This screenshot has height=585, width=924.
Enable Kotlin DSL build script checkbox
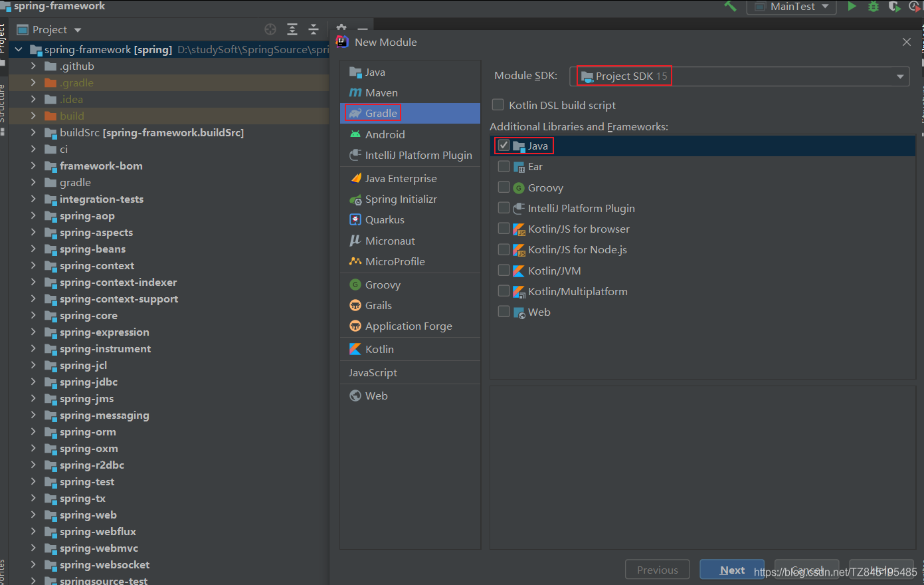498,104
